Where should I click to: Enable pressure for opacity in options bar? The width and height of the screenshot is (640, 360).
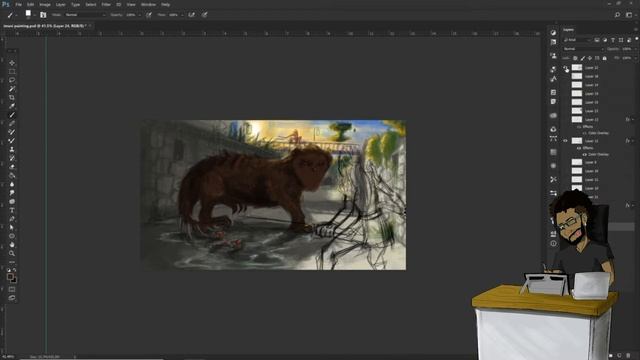(149, 15)
